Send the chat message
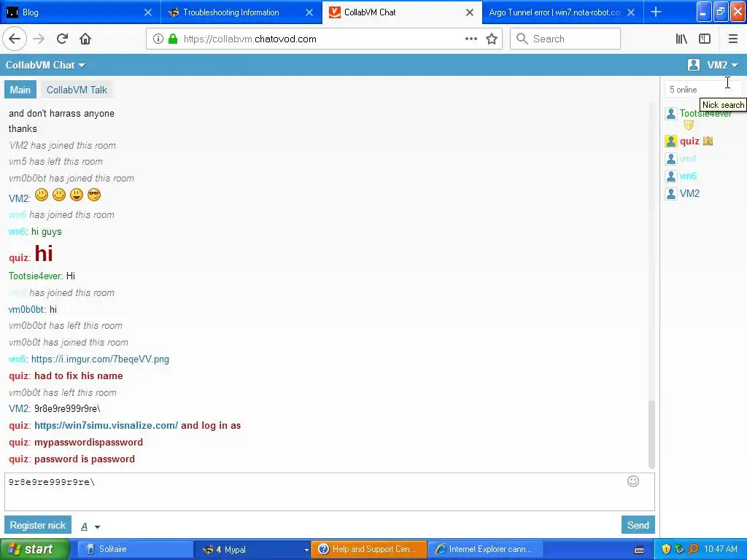The width and height of the screenshot is (747, 560). coord(638,525)
